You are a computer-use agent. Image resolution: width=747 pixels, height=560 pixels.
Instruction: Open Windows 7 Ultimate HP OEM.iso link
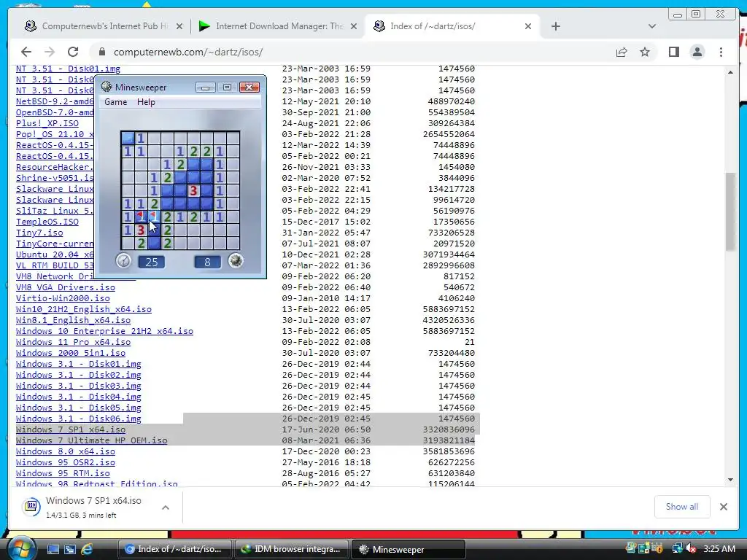point(91,441)
